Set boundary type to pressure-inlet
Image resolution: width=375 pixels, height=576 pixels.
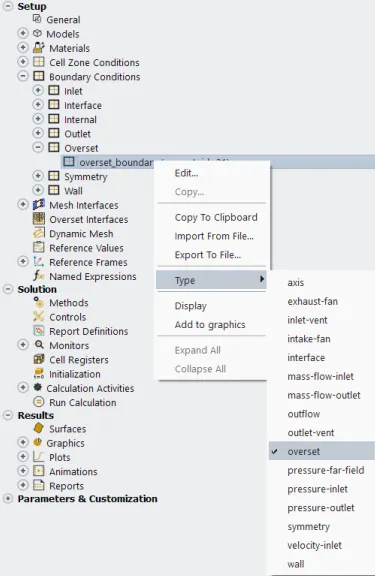click(x=322, y=489)
